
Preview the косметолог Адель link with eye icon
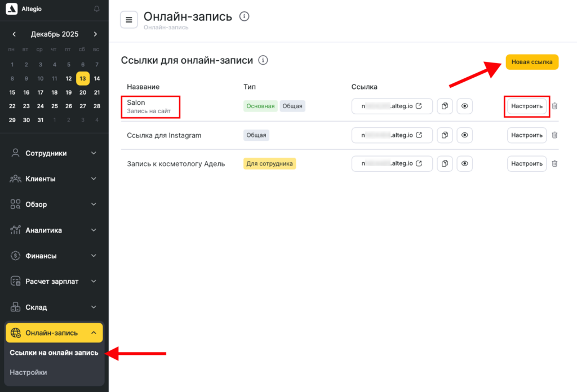[x=464, y=163]
